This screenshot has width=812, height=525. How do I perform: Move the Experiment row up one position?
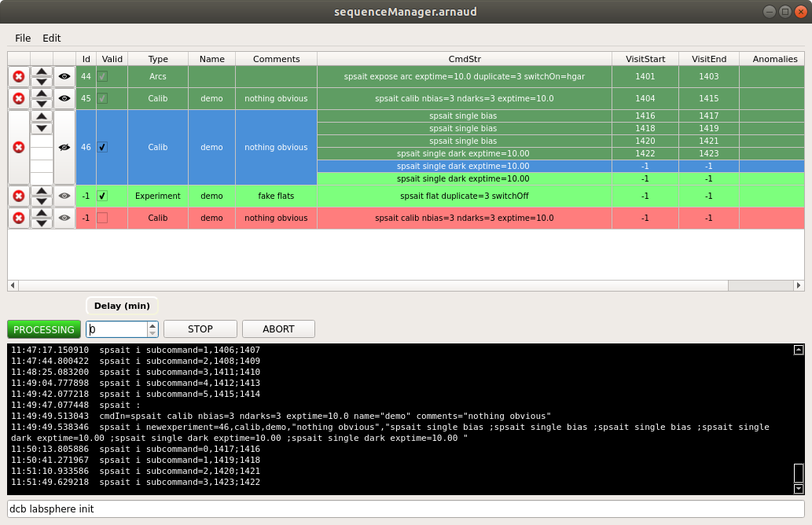coord(42,191)
